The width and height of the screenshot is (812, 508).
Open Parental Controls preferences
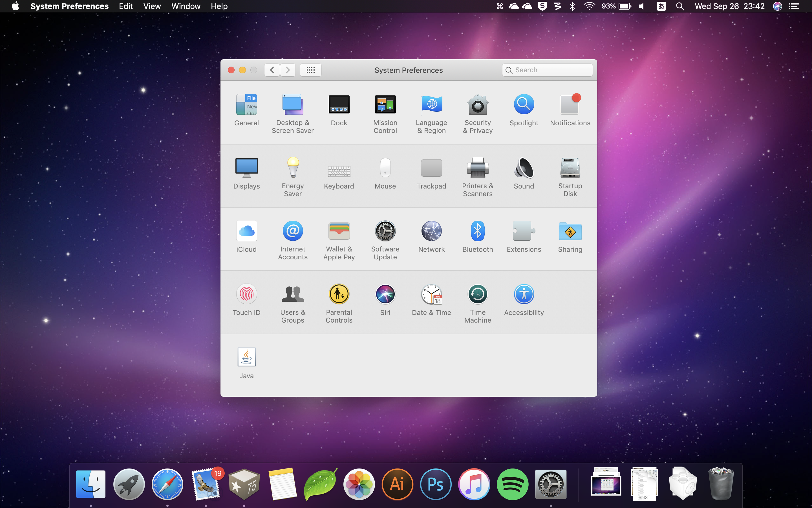click(339, 303)
